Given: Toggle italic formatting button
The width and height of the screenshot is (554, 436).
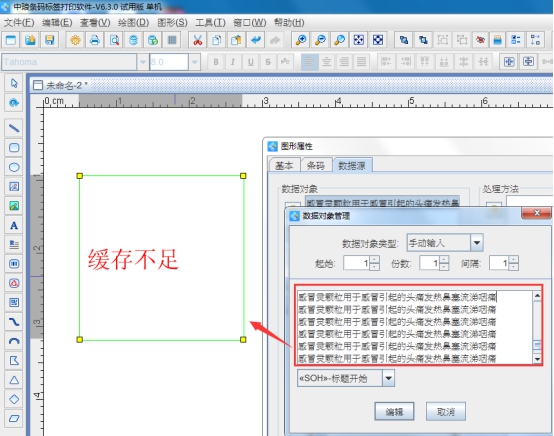Looking at the screenshot, I should 233,62.
